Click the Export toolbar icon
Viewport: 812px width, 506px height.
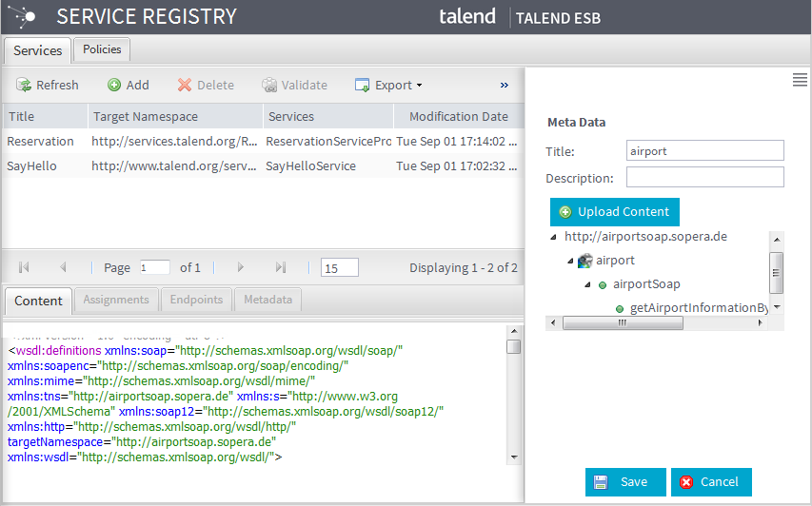point(362,85)
